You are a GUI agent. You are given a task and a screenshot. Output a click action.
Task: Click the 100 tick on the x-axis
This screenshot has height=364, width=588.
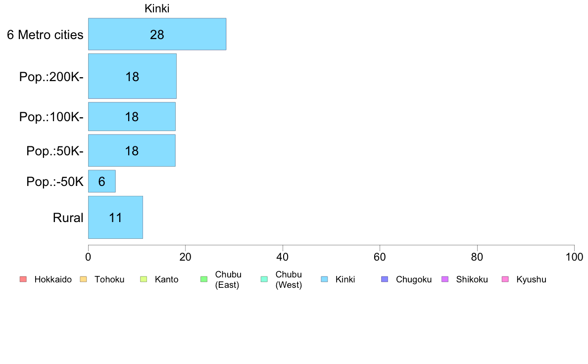tap(574, 257)
